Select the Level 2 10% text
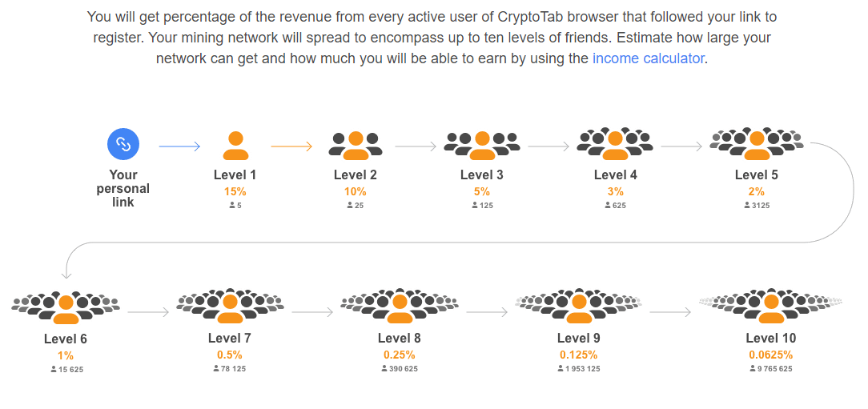This screenshot has width=868, height=409. (356, 192)
